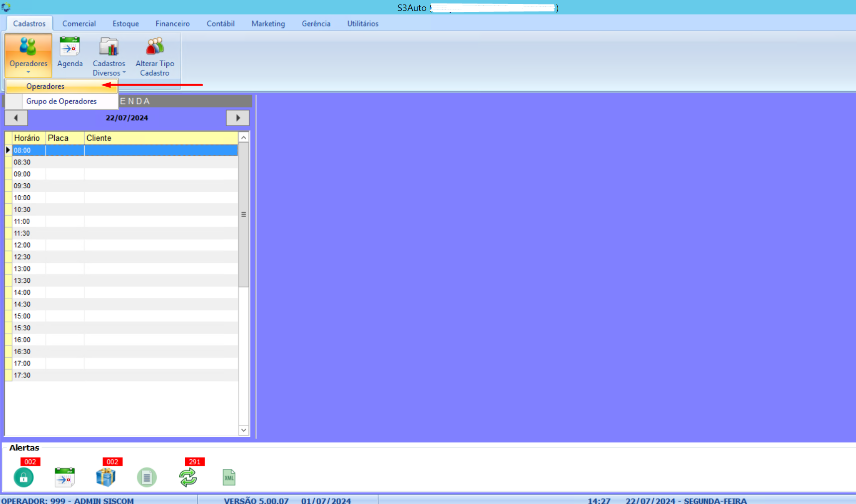The width and height of the screenshot is (856, 504).
Task: Advance agenda to the next day
Action: pyautogui.click(x=238, y=118)
